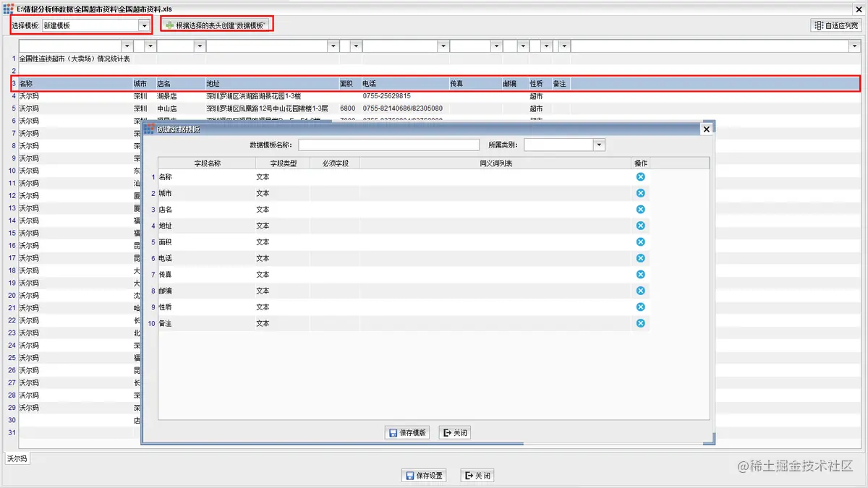The image size is (868, 488).
Task: Delete the 城市 field row in template dialog
Action: (640, 193)
